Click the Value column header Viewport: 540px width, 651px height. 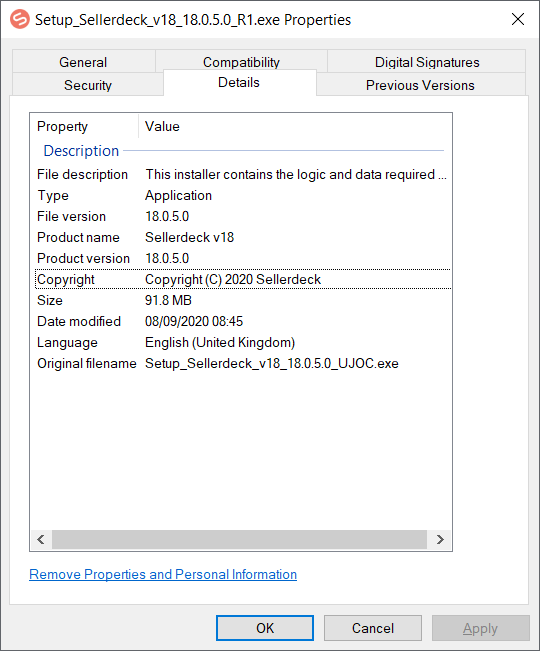(295, 126)
